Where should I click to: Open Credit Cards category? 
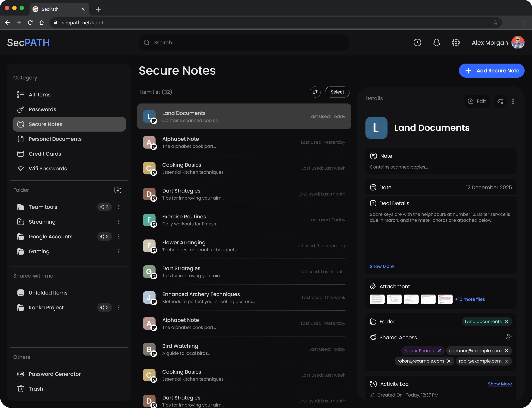tap(69, 154)
